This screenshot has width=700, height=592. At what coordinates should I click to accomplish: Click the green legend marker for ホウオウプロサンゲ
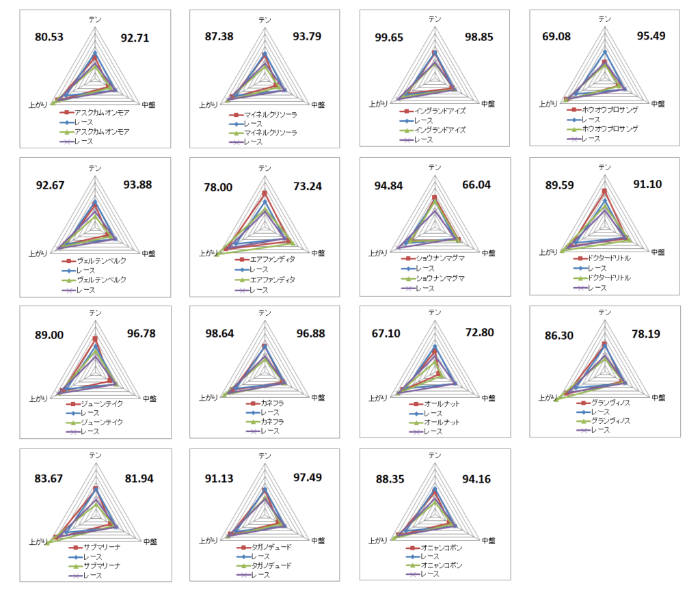[x=578, y=129]
